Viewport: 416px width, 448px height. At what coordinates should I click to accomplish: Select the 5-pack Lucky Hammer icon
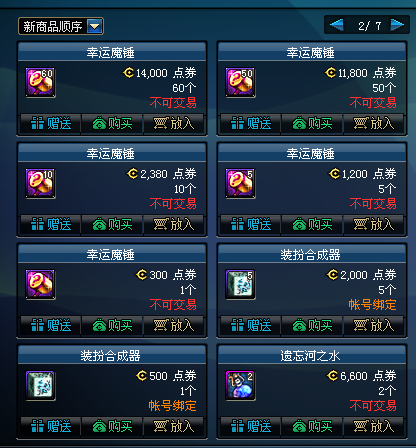click(240, 184)
